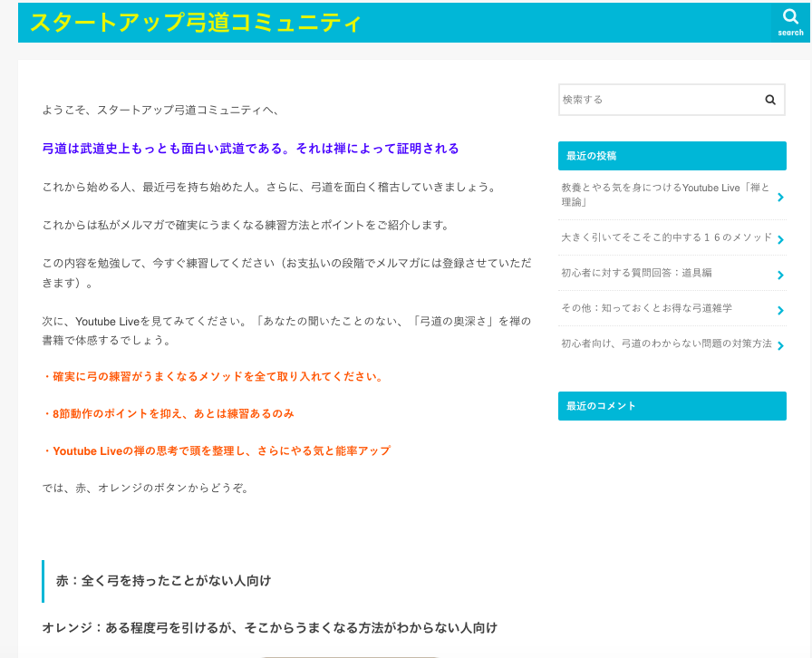Open post 初心者に対する質問回答：道具編
This screenshot has height=658, width=812.
point(636,273)
